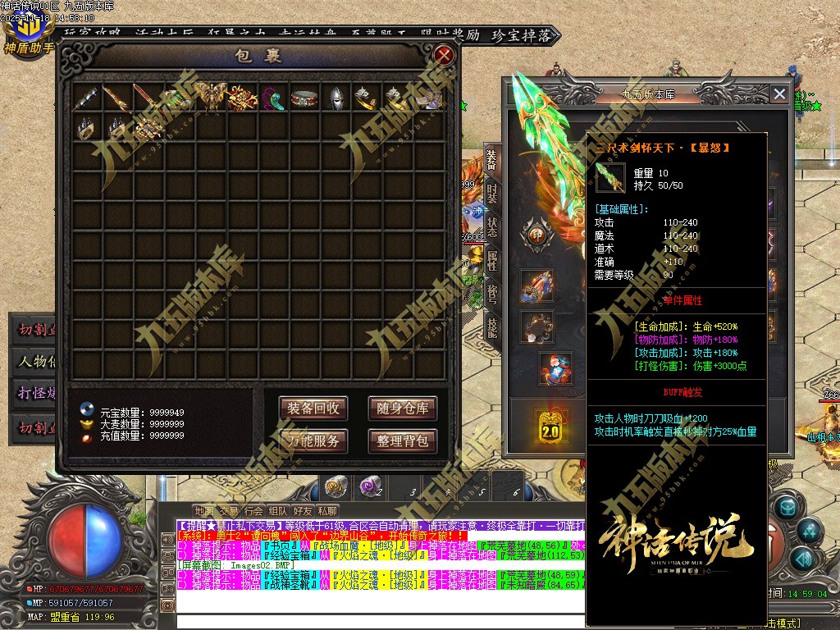Image resolution: width=840 pixels, height=630 pixels.
Task: Open the 地图 chat tab
Action: tap(204, 511)
